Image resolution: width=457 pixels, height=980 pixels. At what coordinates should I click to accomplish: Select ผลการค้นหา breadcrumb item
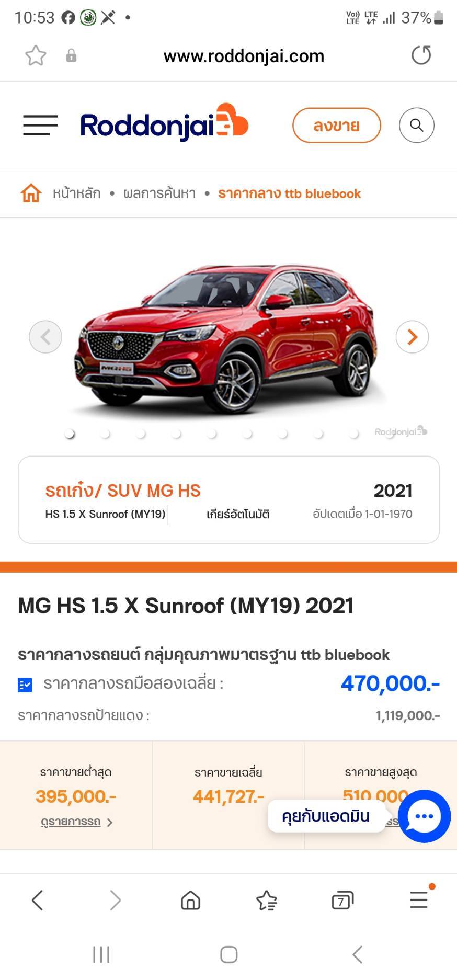159,193
